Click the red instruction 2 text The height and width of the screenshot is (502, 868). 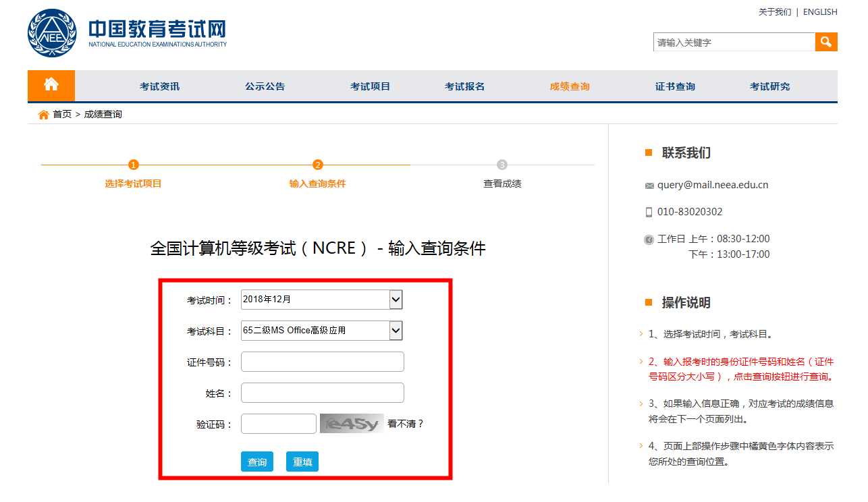coord(741,369)
